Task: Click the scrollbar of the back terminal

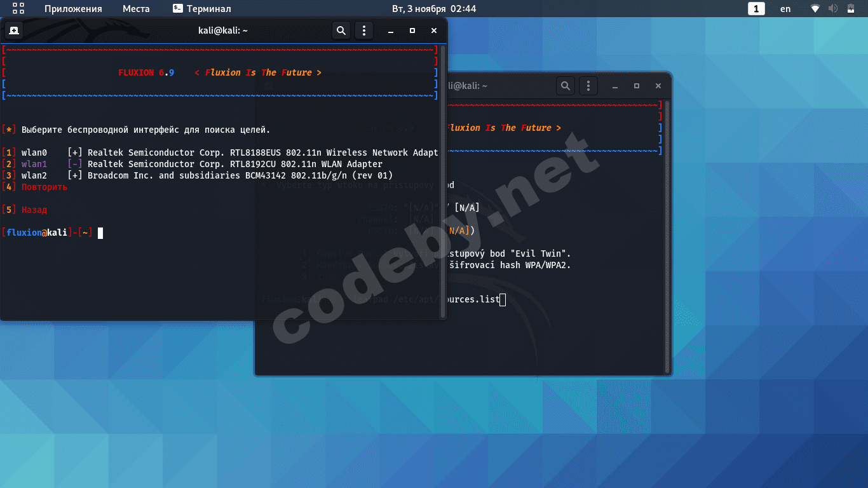Action: (667, 236)
